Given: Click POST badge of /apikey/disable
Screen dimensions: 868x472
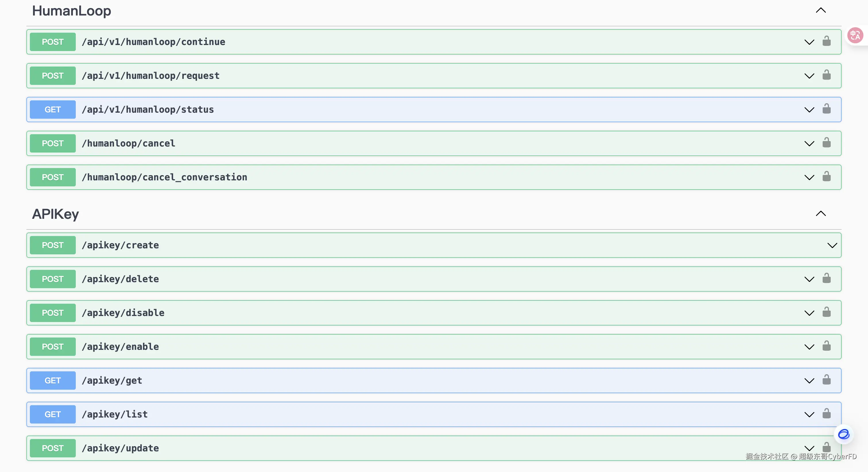Looking at the screenshot, I should (53, 313).
